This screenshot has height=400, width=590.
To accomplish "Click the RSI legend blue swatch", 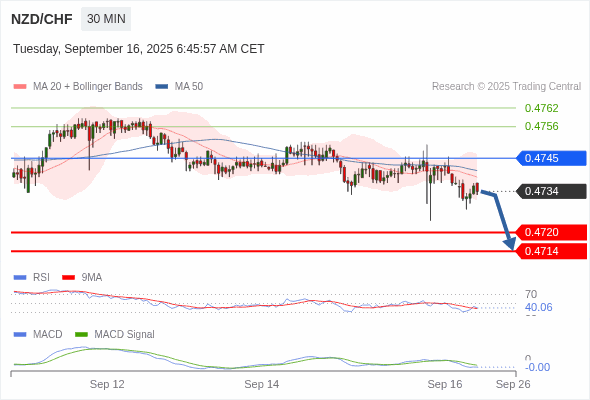I will (20, 278).
